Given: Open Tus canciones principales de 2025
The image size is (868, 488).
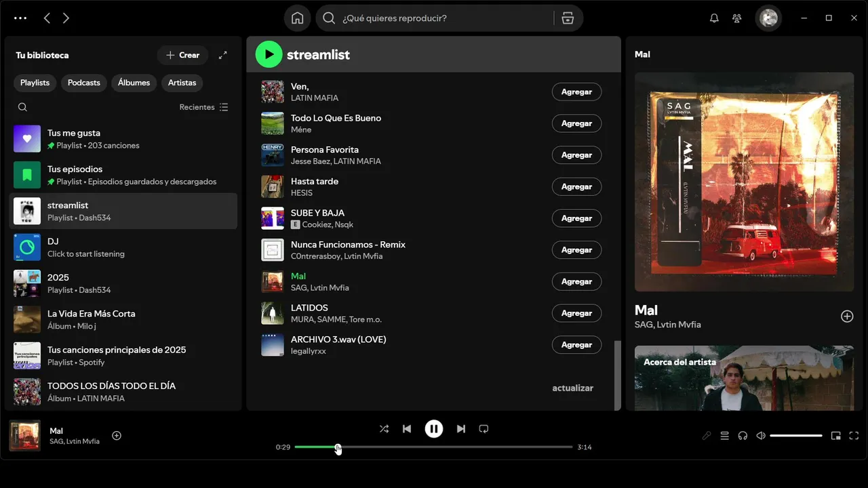Looking at the screenshot, I should pyautogui.click(x=123, y=356).
